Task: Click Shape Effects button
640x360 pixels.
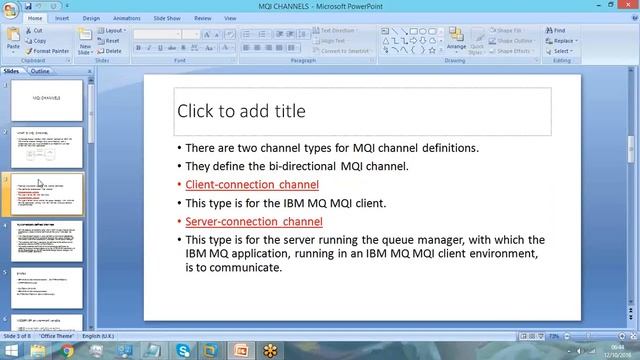Action: coord(510,51)
